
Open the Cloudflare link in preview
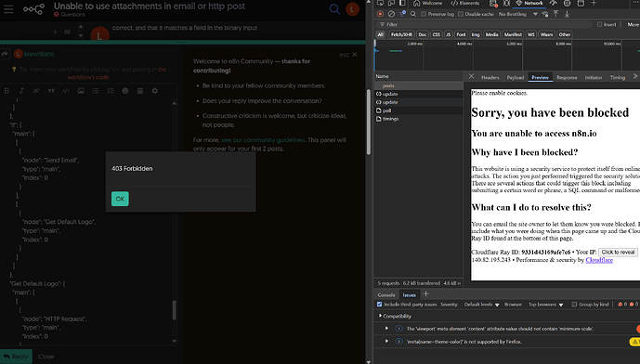[599, 260]
